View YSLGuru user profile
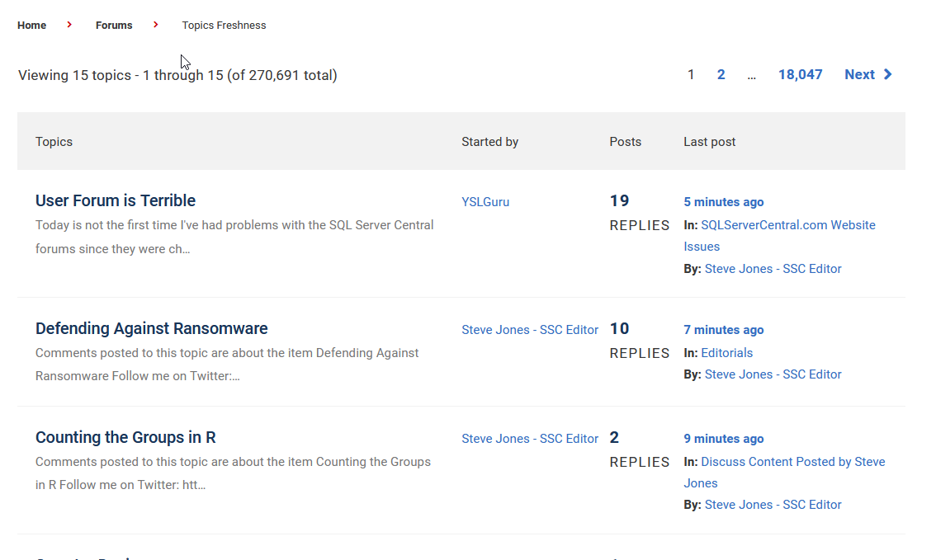The width and height of the screenshot is (936, 560). (x=485, y=202)
